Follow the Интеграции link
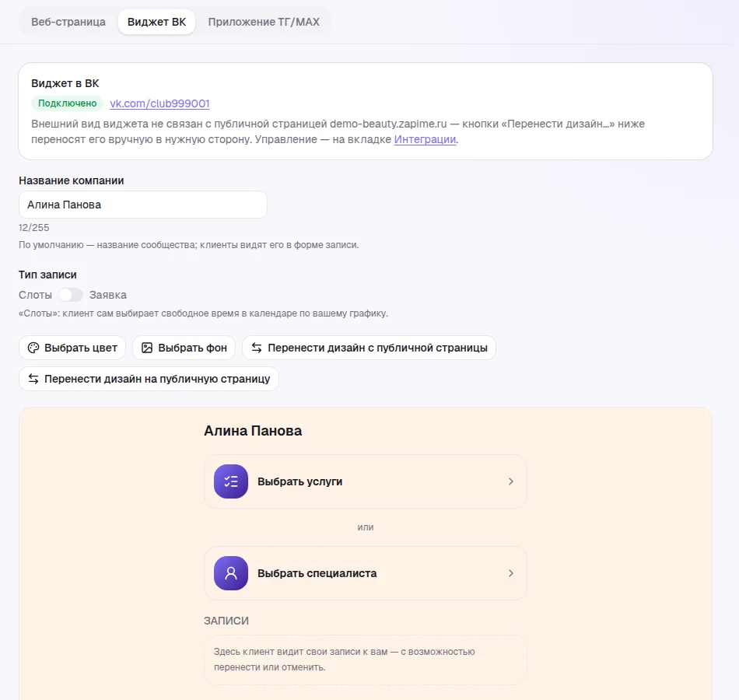This screenshot has width=739, height=700. point(425,139)
